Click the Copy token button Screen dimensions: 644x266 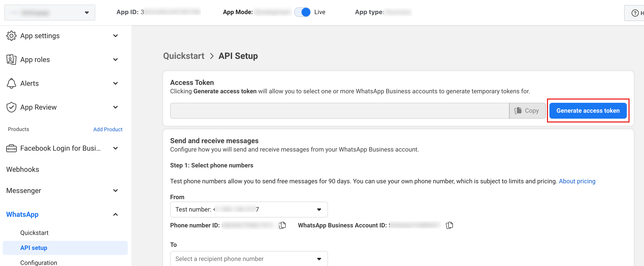pyautogui.click(x=527, y=111)
